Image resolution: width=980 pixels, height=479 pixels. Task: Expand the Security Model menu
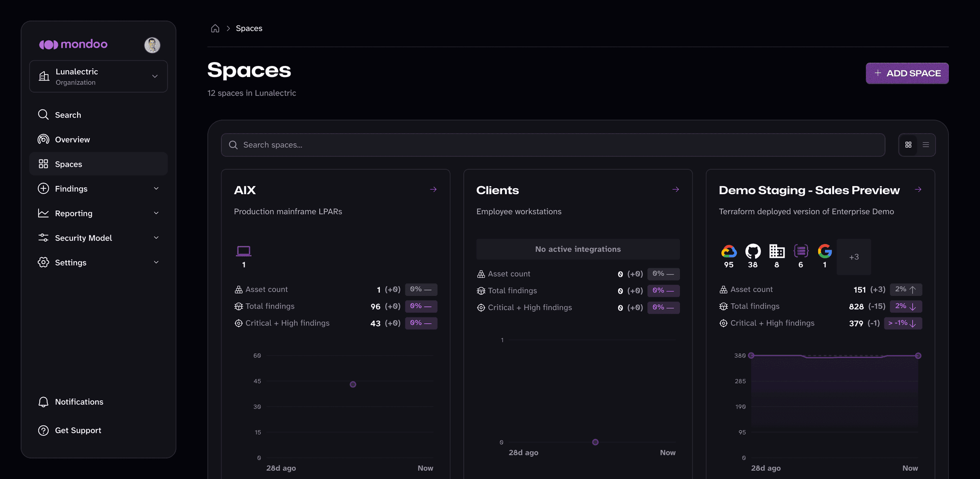tap(99, 238)
